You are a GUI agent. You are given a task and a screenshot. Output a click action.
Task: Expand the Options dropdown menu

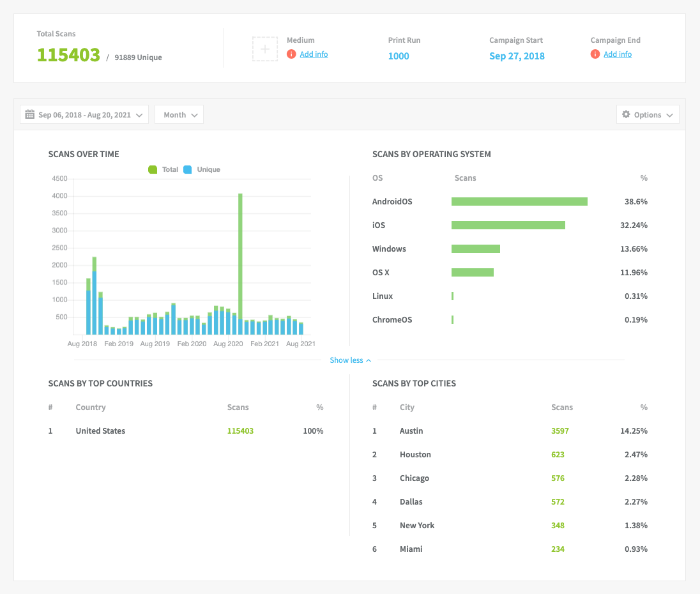click(x=648, y=115)
